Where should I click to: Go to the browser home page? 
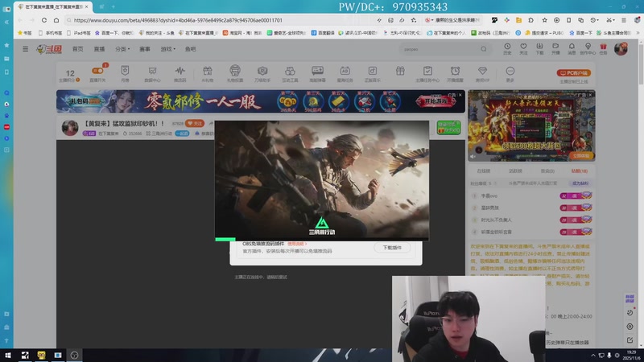click(56, 20)
